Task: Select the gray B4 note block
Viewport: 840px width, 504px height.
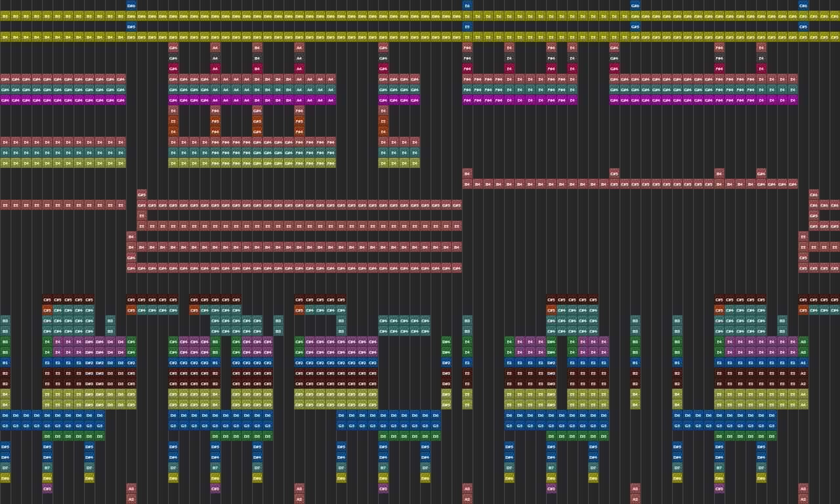Action: (257, 58)
